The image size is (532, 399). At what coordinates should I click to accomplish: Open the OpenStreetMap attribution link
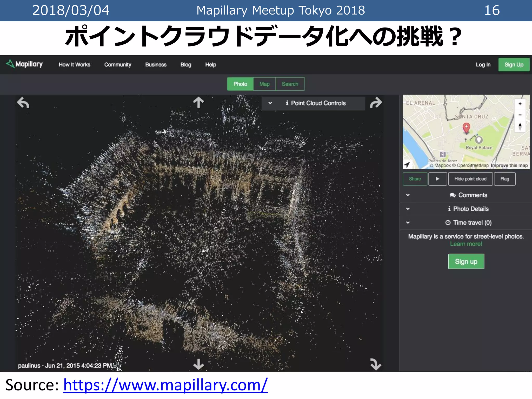pyautogui.click(x=470, y=165)
